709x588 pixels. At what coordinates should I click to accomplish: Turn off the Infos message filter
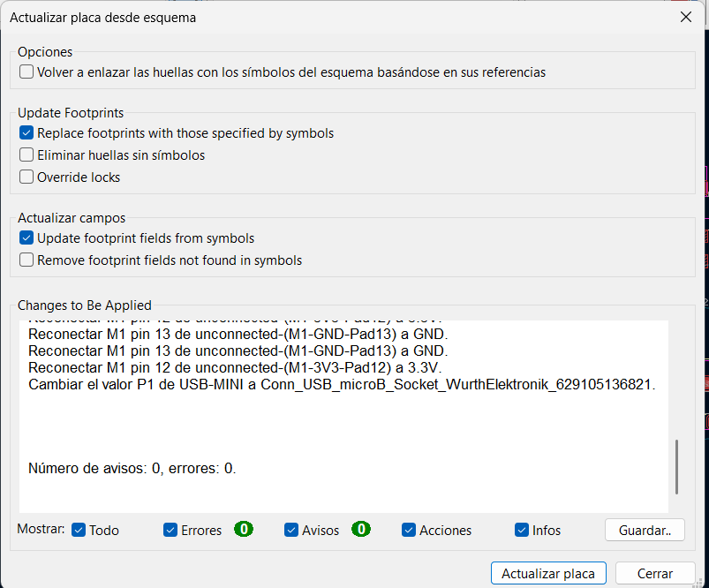tap(522, 530)
